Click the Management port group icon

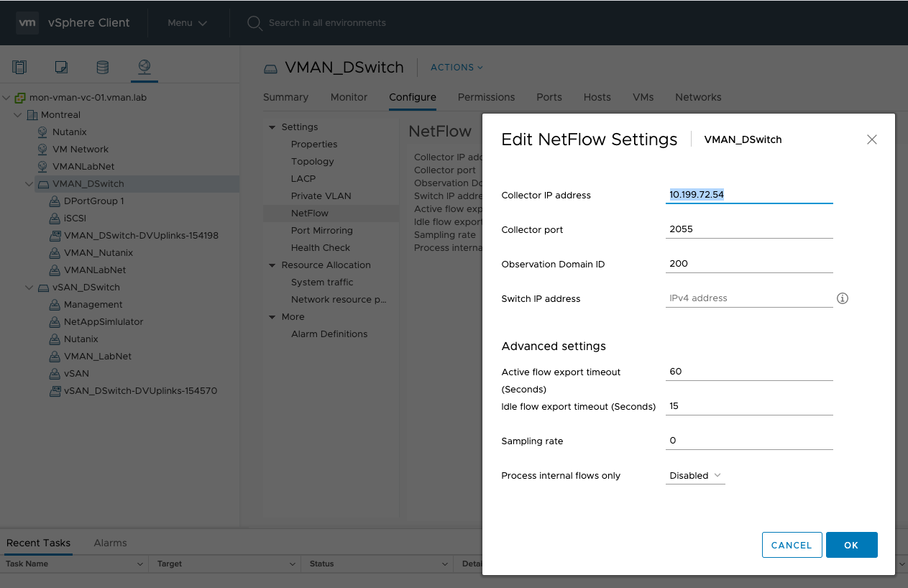tap(55, 305)
